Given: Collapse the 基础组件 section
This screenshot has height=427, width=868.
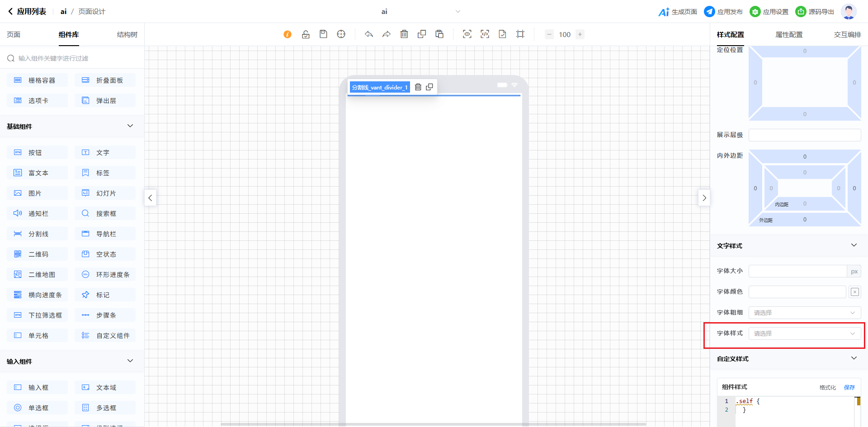Looking at the screenshot, I should (x=130, y=126).
